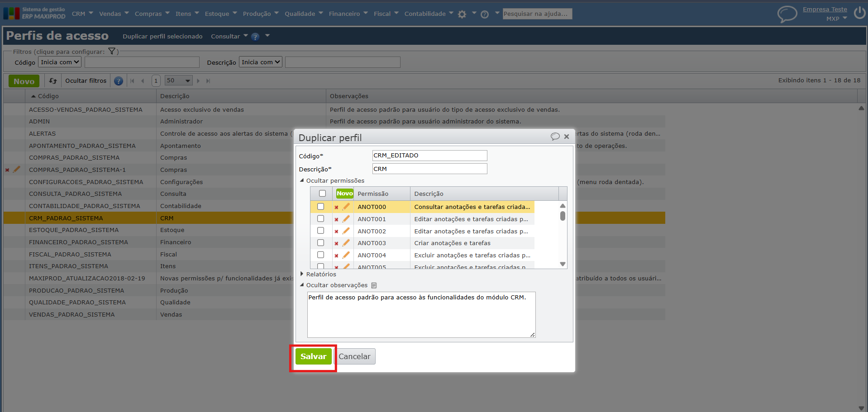868x412 pixels.
Task: Click the green Novo profile button
Action: 24,81
